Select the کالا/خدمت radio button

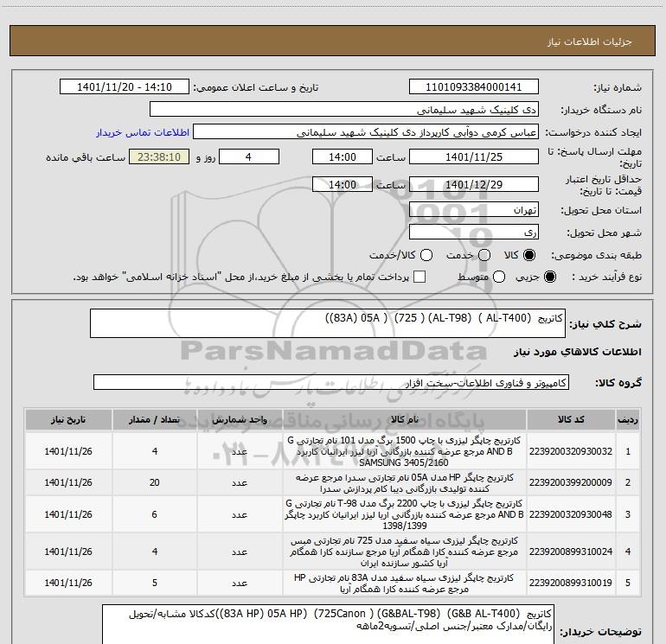pyautogui.click(x=426, y=255)
